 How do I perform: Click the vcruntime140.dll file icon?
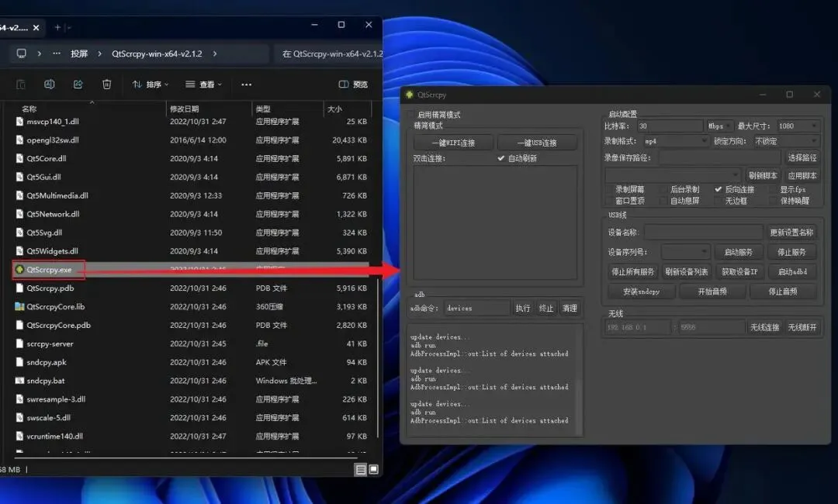(x=19, y=437)
